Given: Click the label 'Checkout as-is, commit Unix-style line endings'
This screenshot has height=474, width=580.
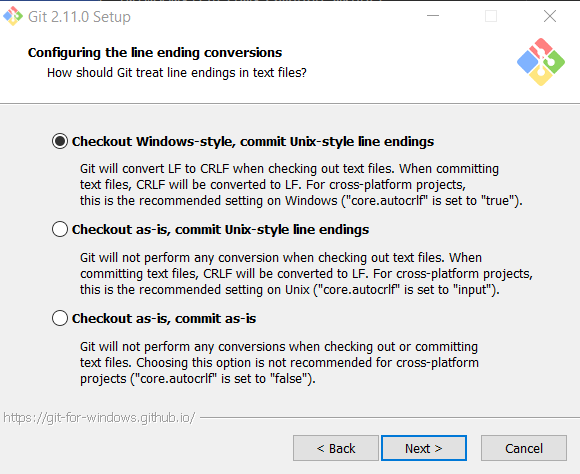Looking at the screenshot, I should point(220,230).
